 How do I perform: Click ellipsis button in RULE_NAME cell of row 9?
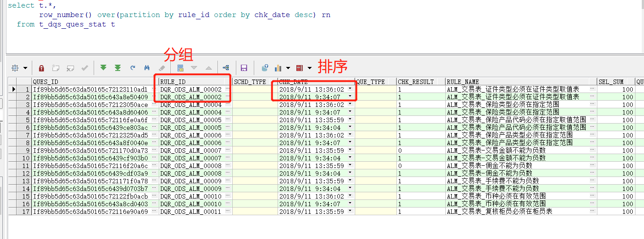click(593, 150)
